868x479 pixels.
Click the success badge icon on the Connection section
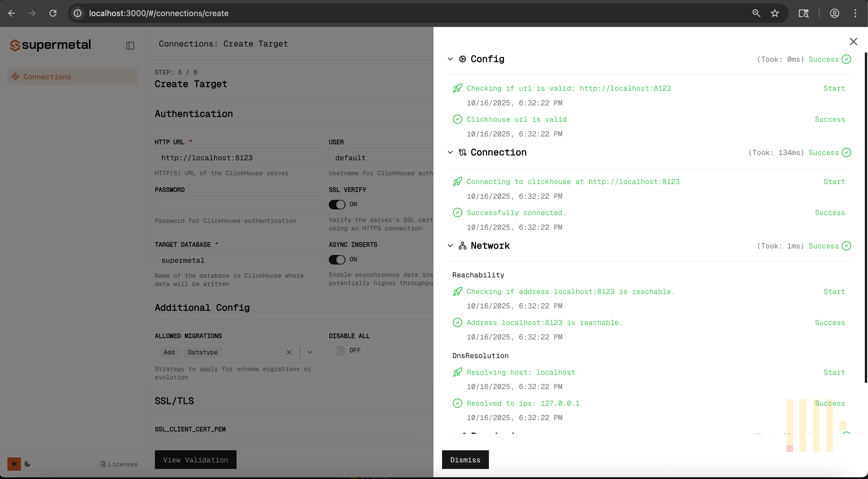pyautogui.click(x=847, y=152)
